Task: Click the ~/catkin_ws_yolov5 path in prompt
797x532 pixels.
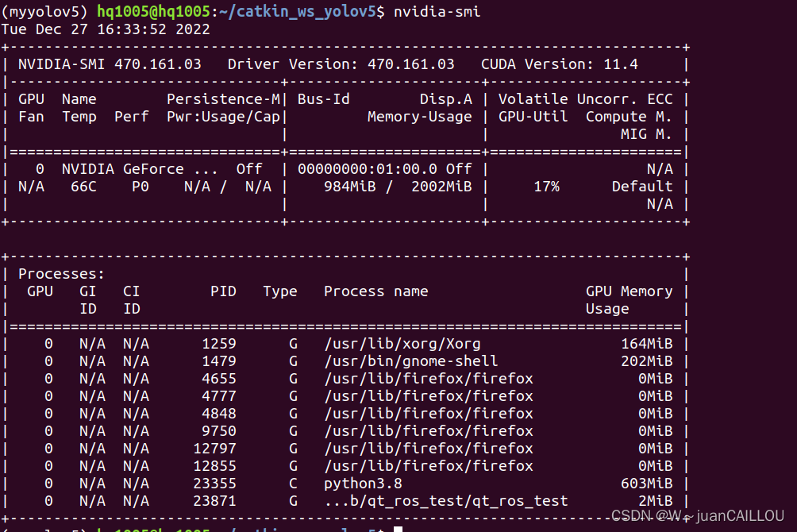Action: (x=298, y=11)
